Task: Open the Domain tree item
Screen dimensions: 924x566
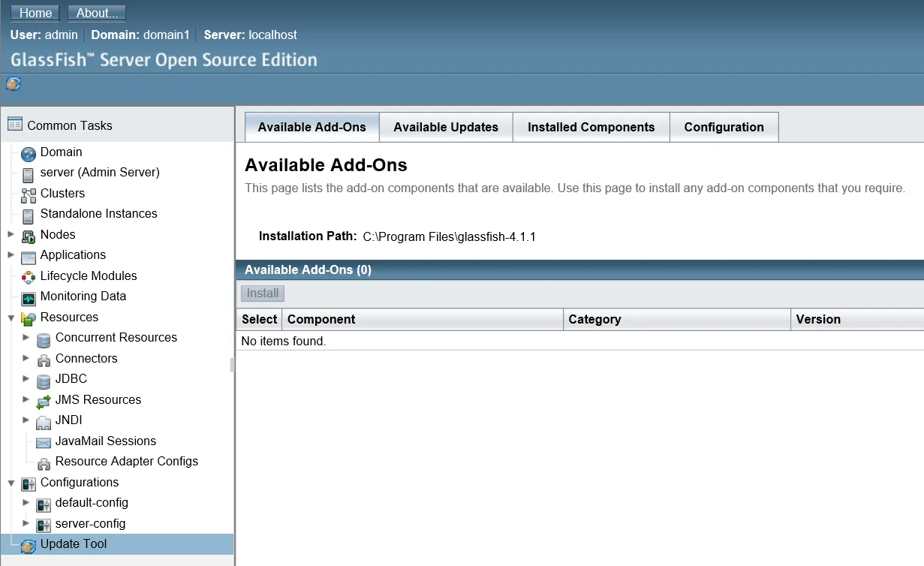Action: tap(61, 152)
